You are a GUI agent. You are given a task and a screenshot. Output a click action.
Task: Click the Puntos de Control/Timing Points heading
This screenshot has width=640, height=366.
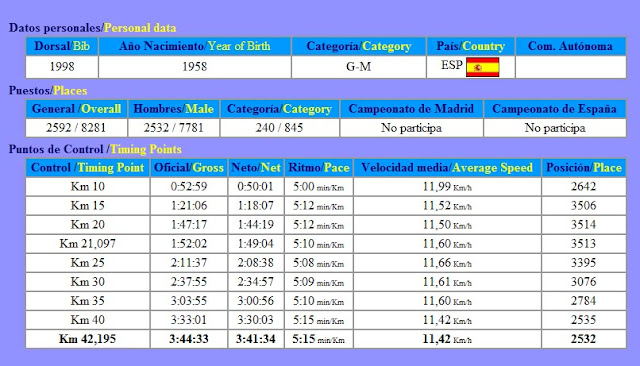click(95, 149)
